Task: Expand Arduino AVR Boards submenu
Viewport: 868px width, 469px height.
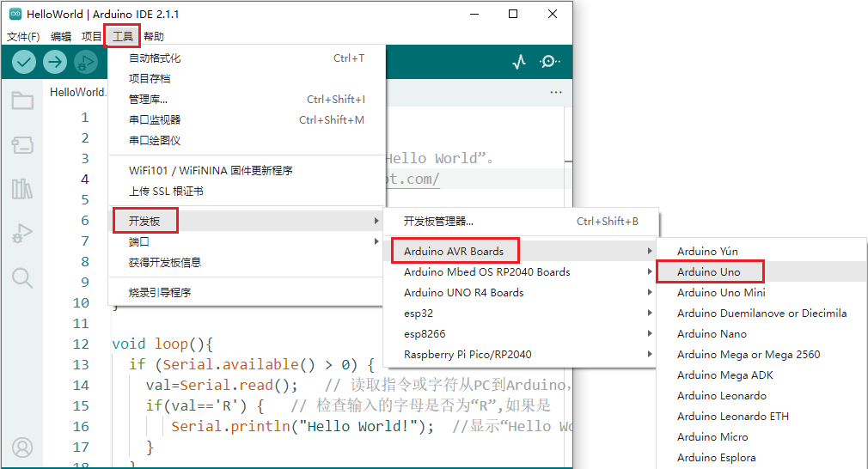Action: tap(520, 251)
